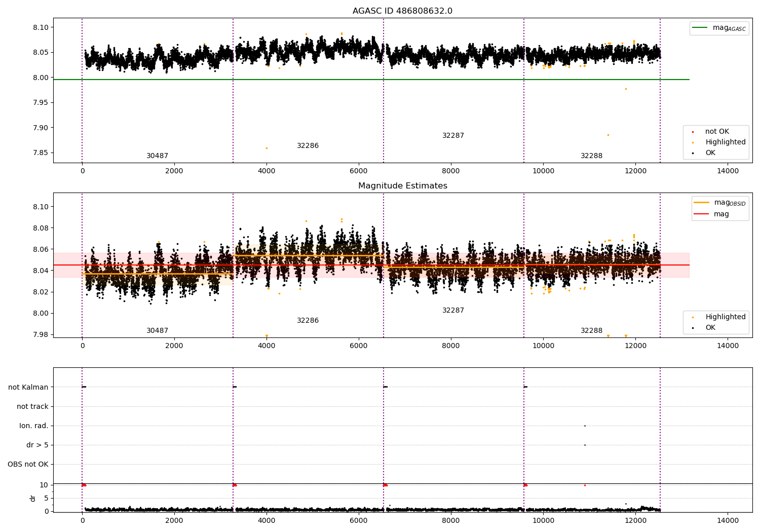Click the plot title AGASC ID 486808632.0

[x=403, y=11]
